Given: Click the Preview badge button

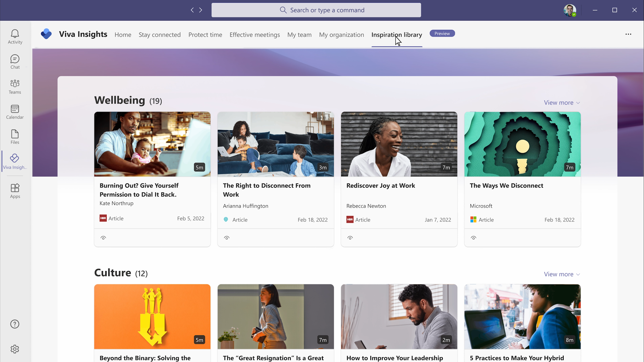Looking at the screenshot, I should pyautogui.click(x=442, y=34).
